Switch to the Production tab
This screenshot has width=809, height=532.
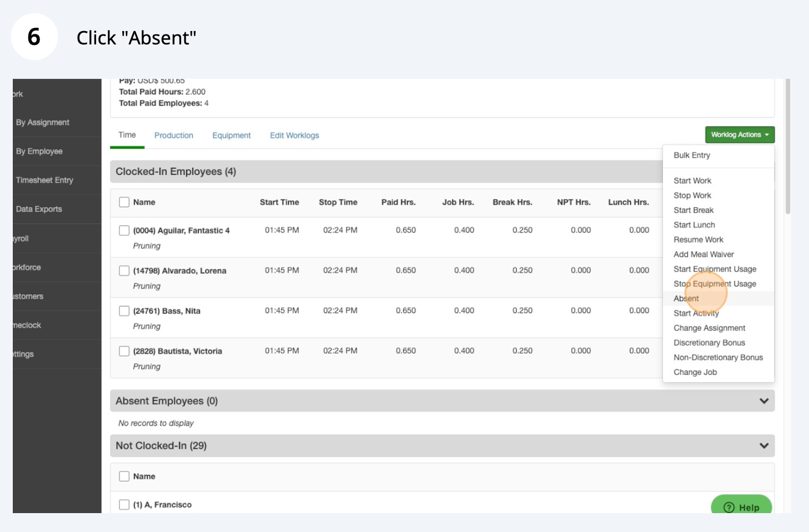(173, 135)
